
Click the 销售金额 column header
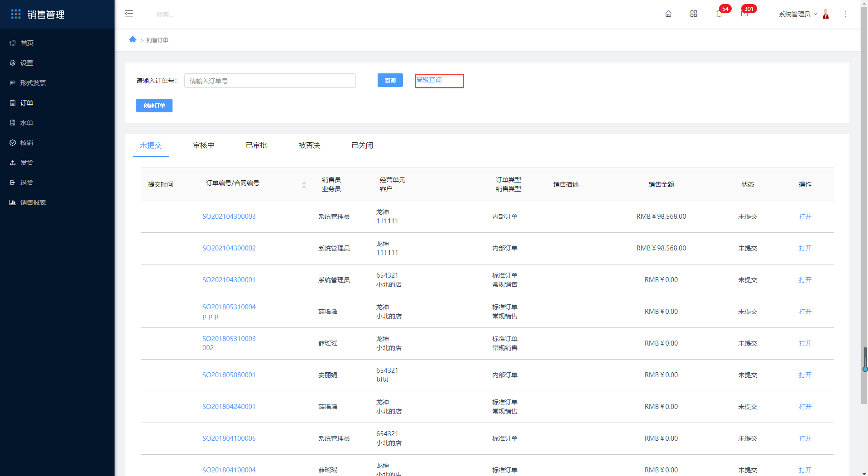pos(661,184)
